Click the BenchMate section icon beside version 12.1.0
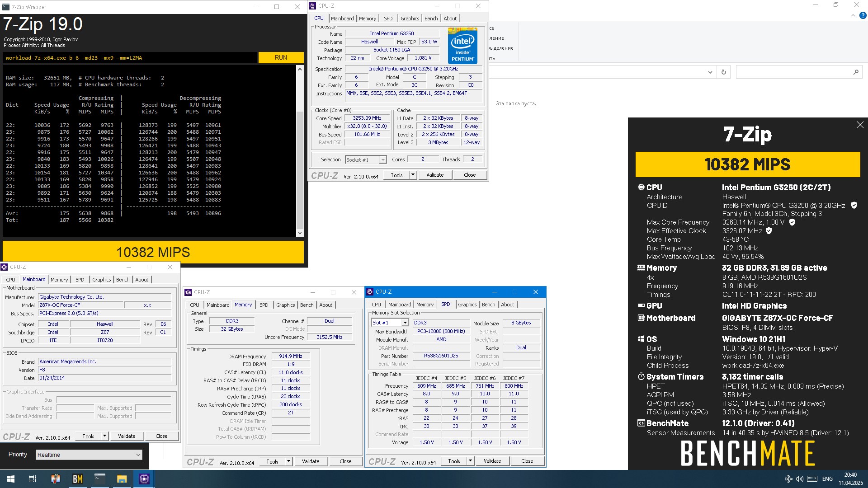 pos(641,423)
